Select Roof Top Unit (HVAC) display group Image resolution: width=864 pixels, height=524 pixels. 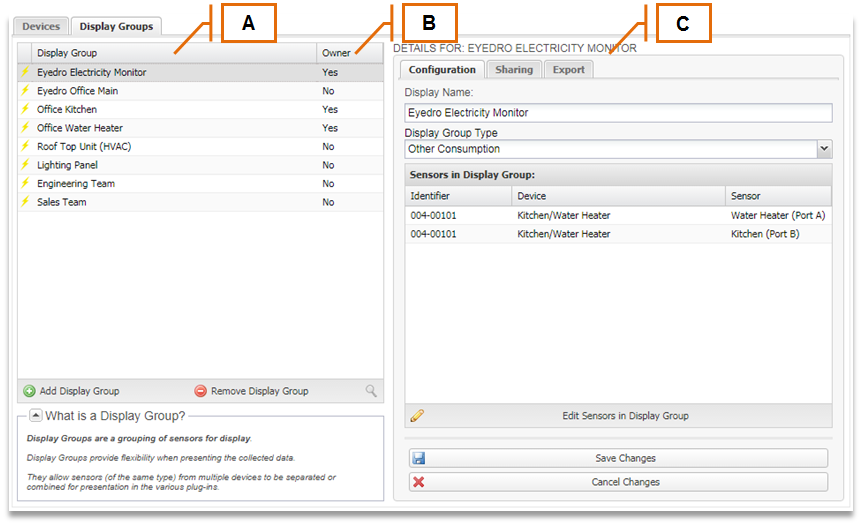coord(201,147)
